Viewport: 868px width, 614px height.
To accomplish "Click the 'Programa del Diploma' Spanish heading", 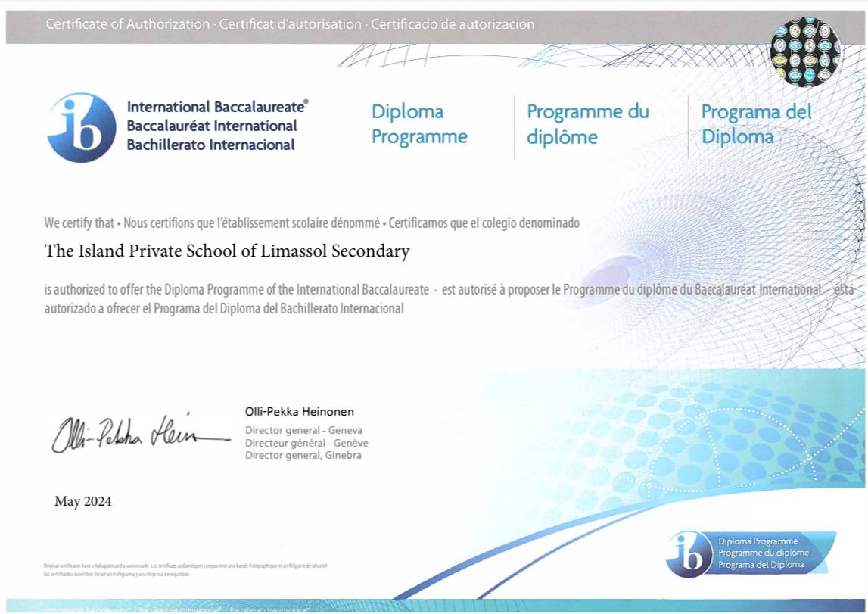I will [x=757, y=124].
